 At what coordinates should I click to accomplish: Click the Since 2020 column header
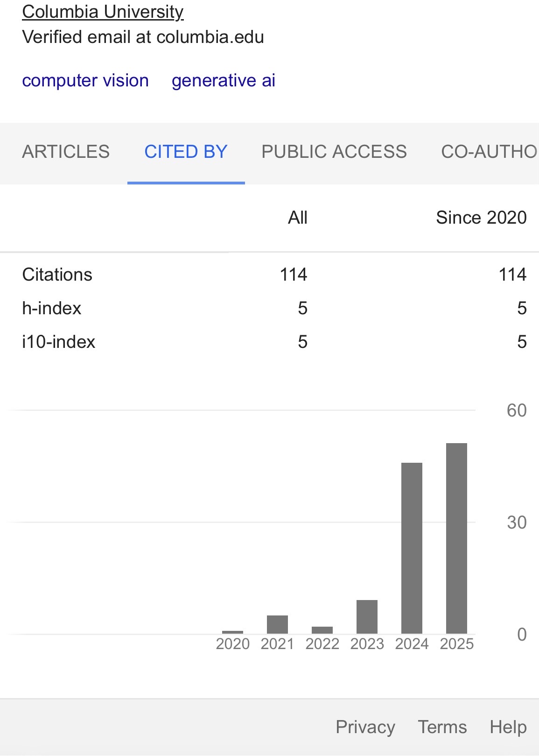click(481, 218)
